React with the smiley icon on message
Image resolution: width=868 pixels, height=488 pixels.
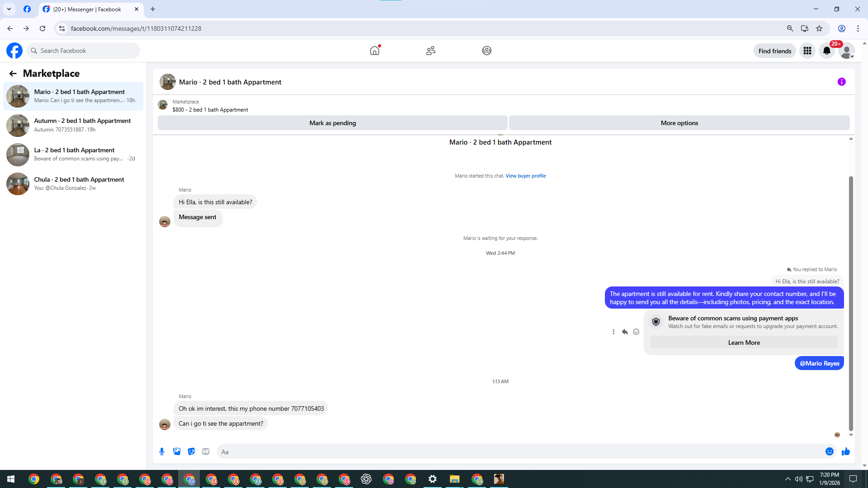point(636,332)
